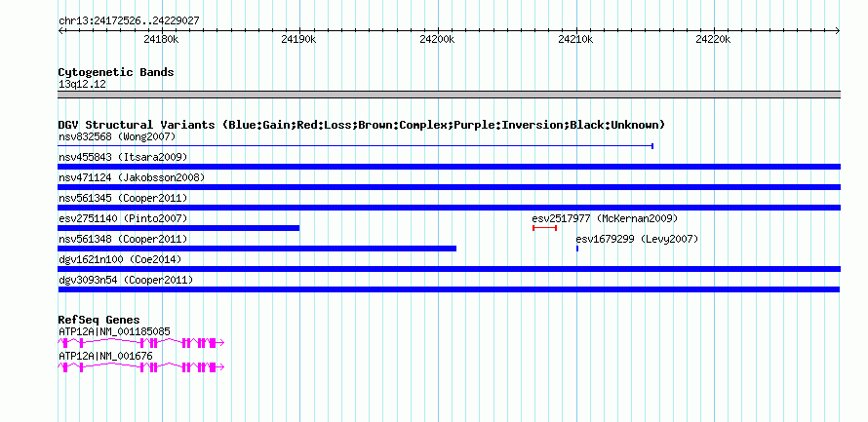Open gene ATP12A|NM_001676 label
868x422 pixels.
[105, 356]
